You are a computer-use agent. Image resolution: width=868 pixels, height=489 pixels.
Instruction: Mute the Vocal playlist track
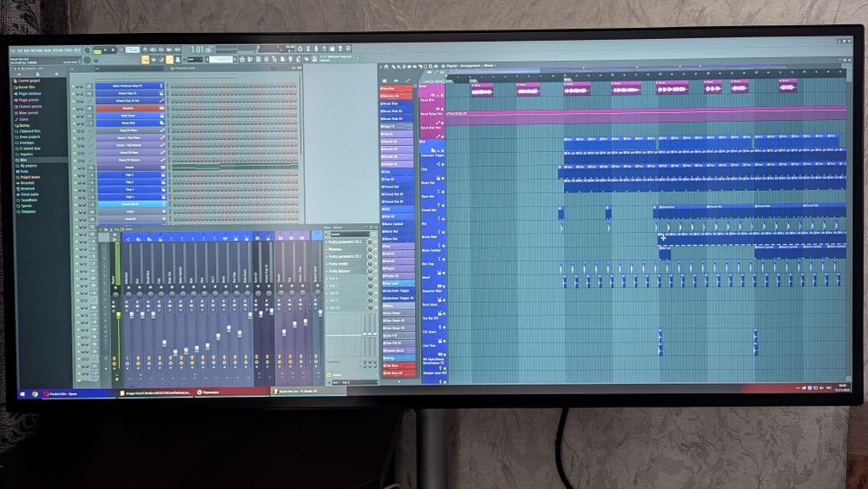pyautogui.click(x=443, y=96)
